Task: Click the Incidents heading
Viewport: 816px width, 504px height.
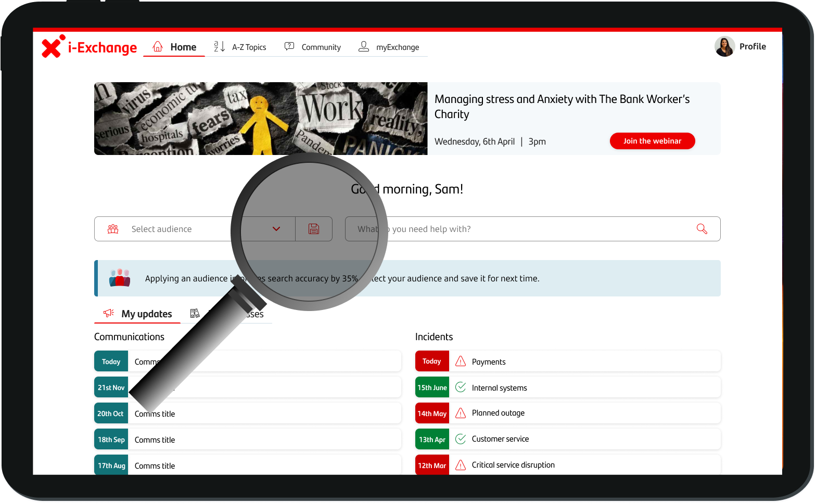Action: click(434, 337)
